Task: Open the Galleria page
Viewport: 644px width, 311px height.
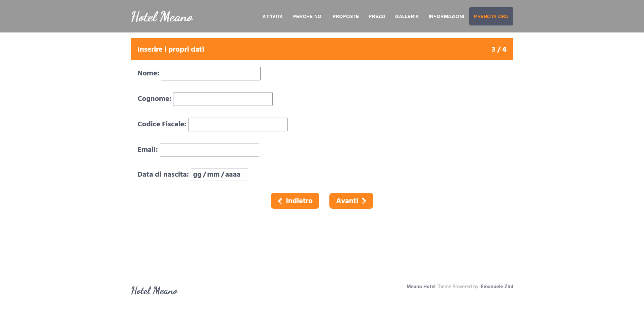Action: 407,16
